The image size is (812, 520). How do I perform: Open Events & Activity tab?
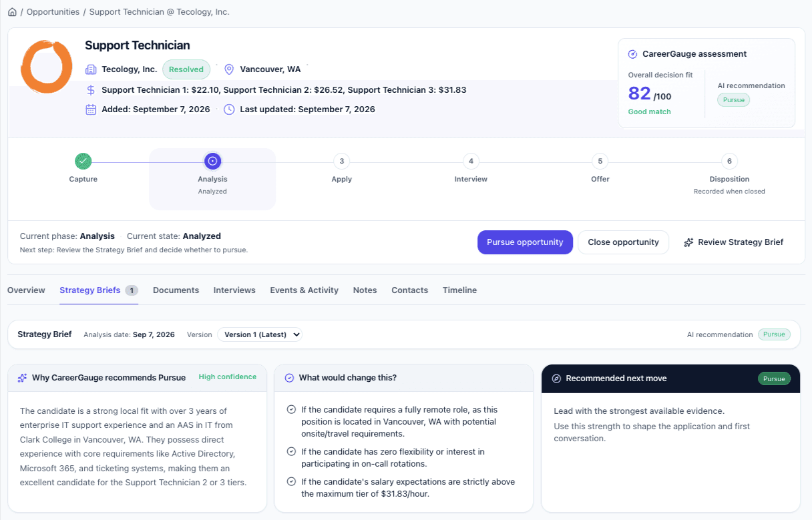(304, 290)
